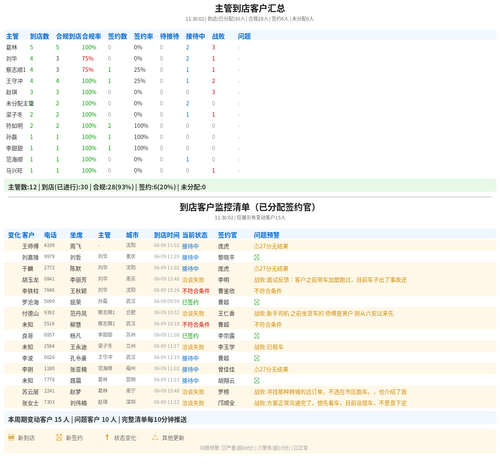Click the 当前状态 column header
The height and width of the screenshot is (470, 500).
pyautogui.click(x=195, y=235)
